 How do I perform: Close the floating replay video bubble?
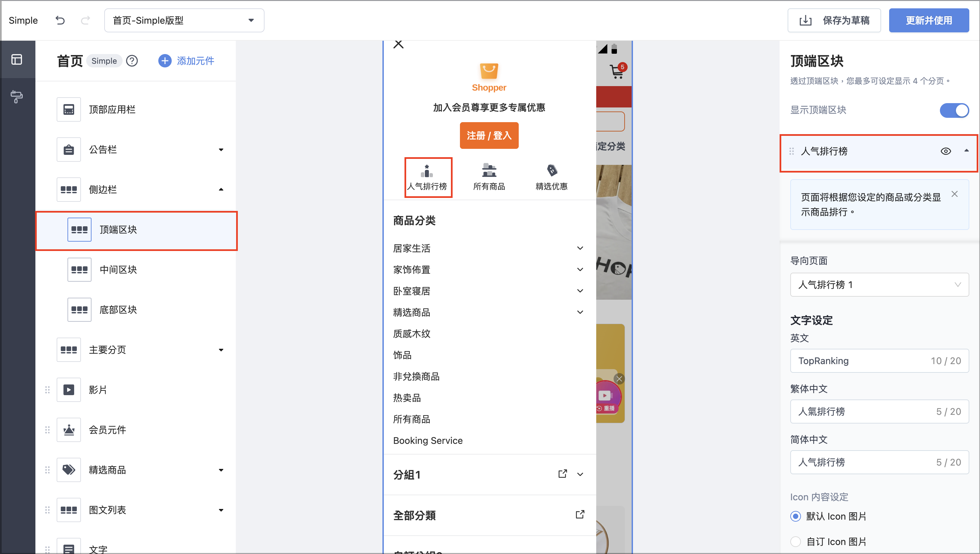[619, 378]
